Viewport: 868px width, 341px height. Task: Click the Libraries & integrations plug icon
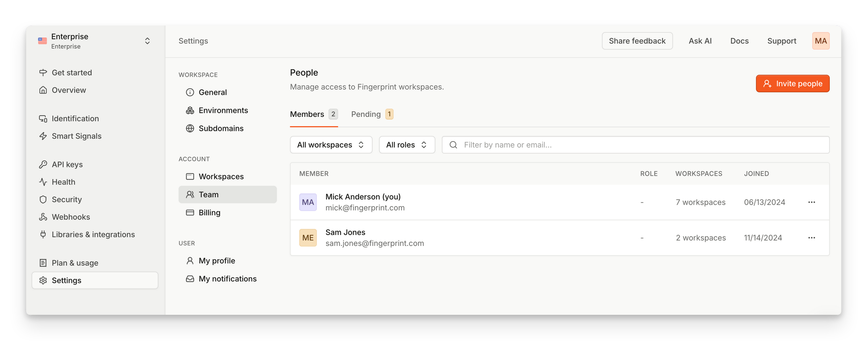tap(43, 234)
